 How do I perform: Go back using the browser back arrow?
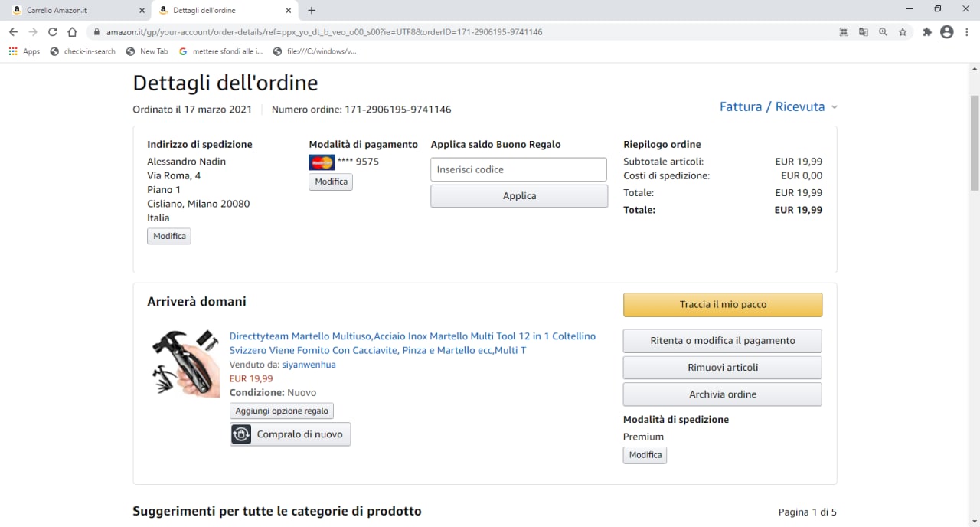click(13, 32)
